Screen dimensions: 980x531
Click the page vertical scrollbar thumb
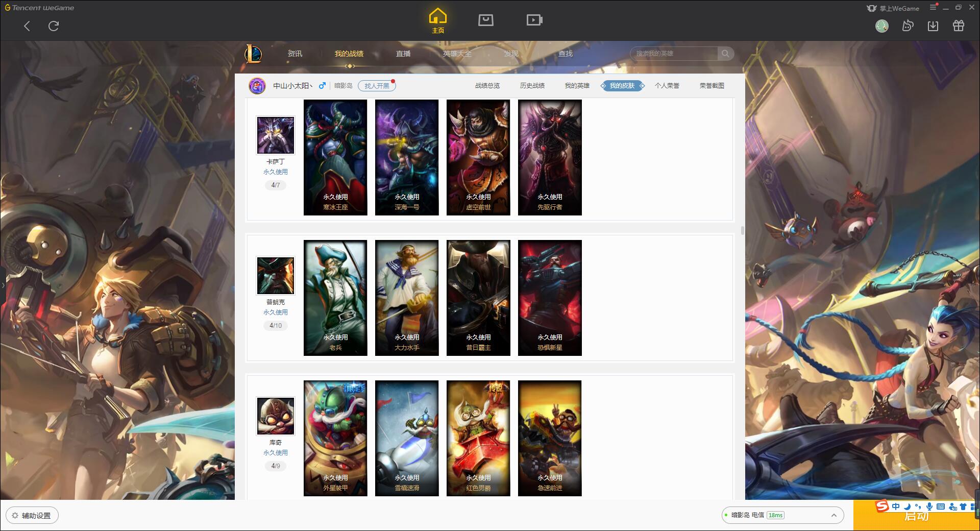click(742, 231)
